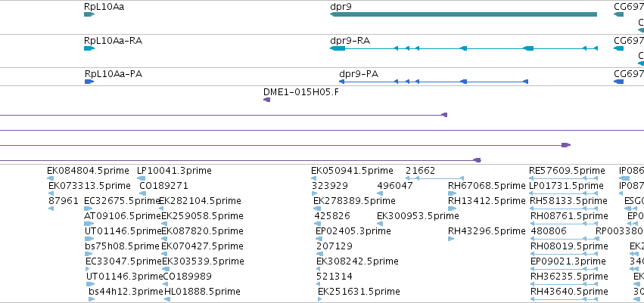Click the HL01888.5prime feature label
644x303 pixels.
[202, 292]
